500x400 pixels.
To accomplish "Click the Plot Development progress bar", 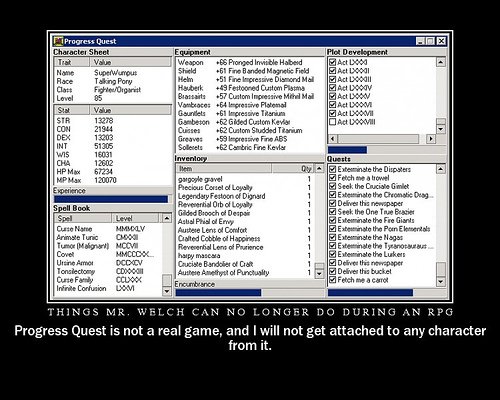I will coord(387,150).
